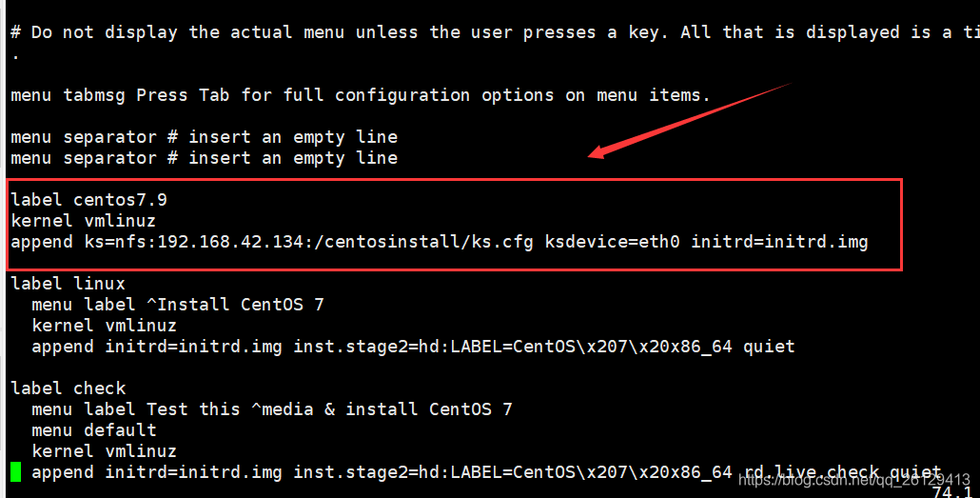Click the blog.csdn.net watermark link
The width and height of the screenshot is (980, 498).
click(853, 480)
